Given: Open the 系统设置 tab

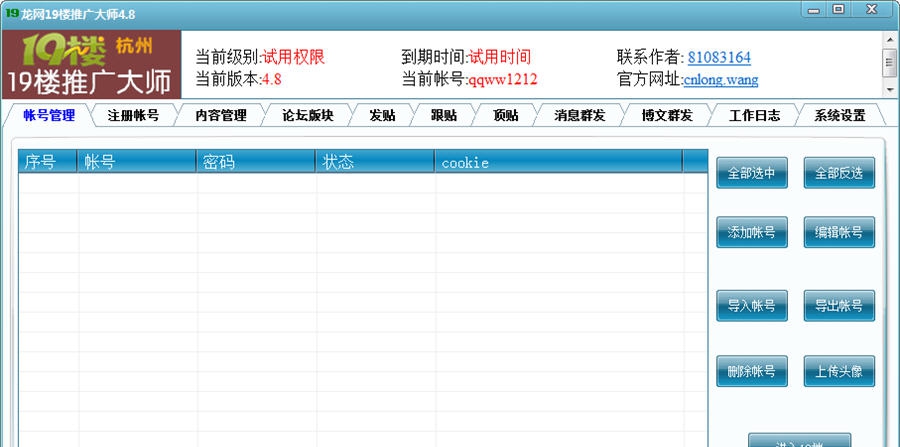Looking at the screenshot, I should [840, 115].
